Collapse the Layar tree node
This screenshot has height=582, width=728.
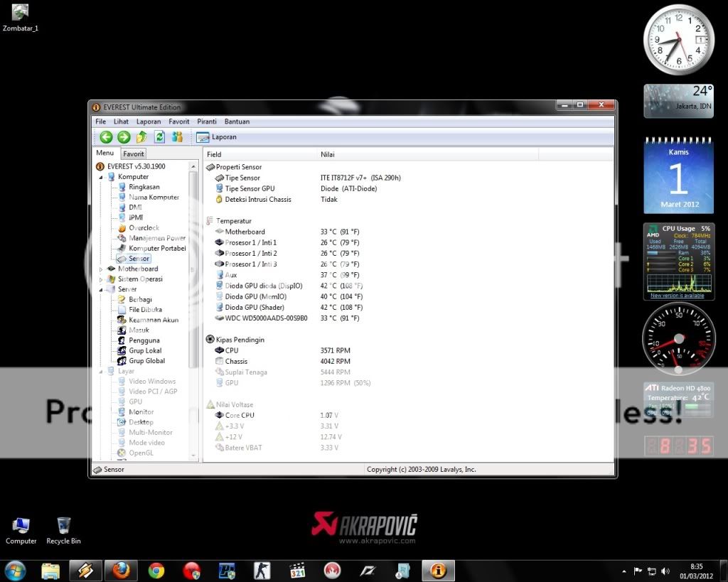(x=101, y=371)
